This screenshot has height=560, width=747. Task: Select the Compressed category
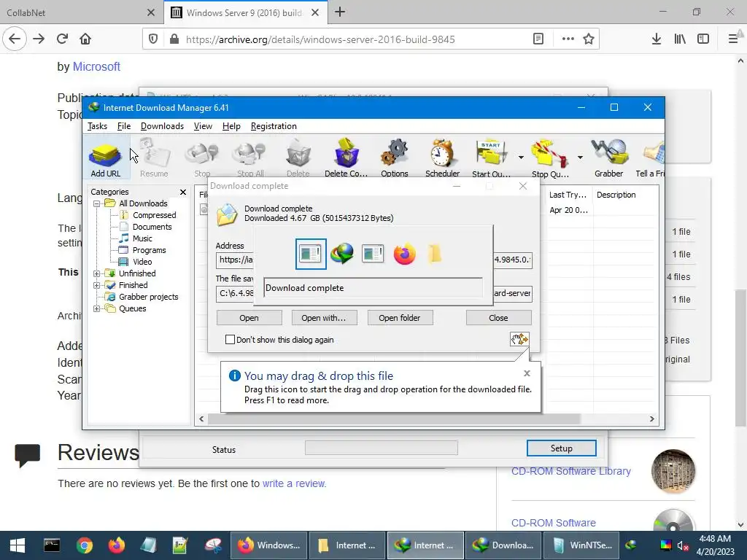coord(154,215)
